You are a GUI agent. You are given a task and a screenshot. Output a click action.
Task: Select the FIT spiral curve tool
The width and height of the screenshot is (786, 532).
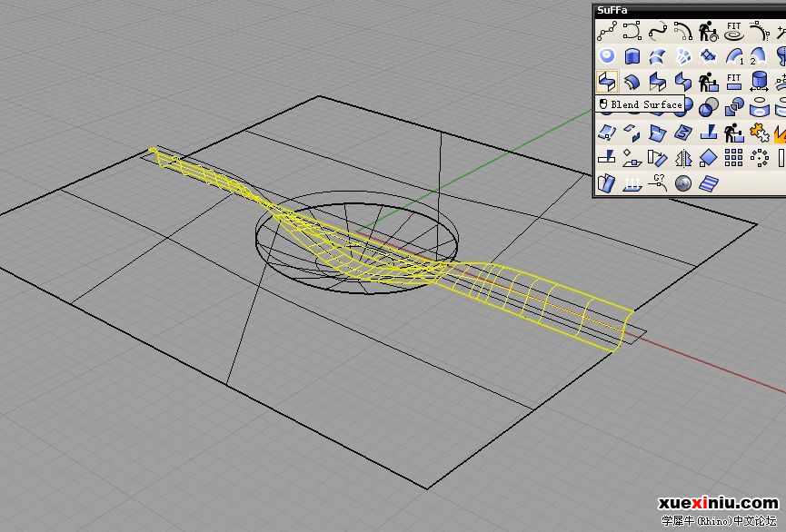coord(733,31)
